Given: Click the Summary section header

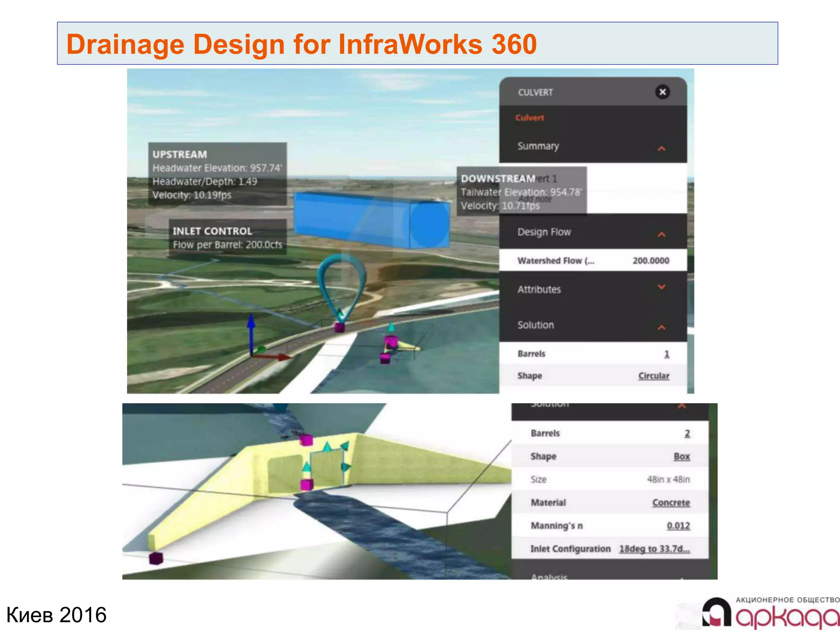Looking at the screenshot, I should pyautogui.click(x=593, y=146).
